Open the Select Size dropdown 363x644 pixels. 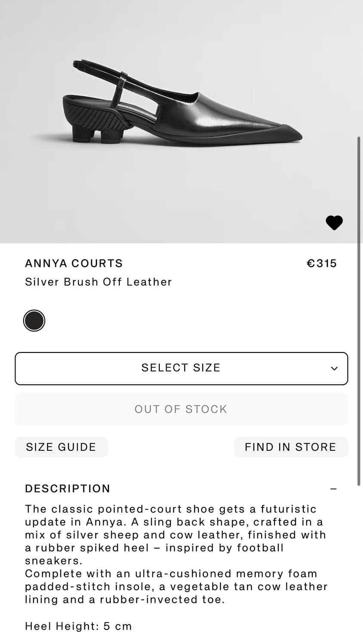coord(181,368)
